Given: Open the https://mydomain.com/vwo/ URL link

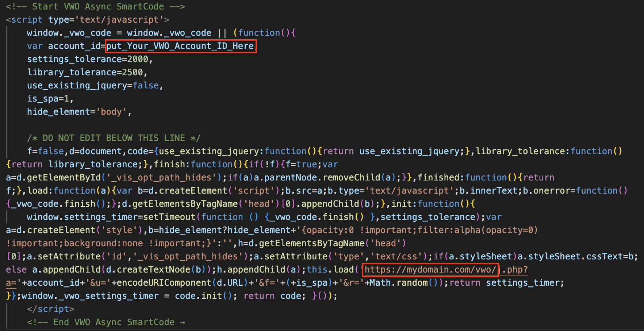Looking at the screenshot, I should click(x=430, y=270).
